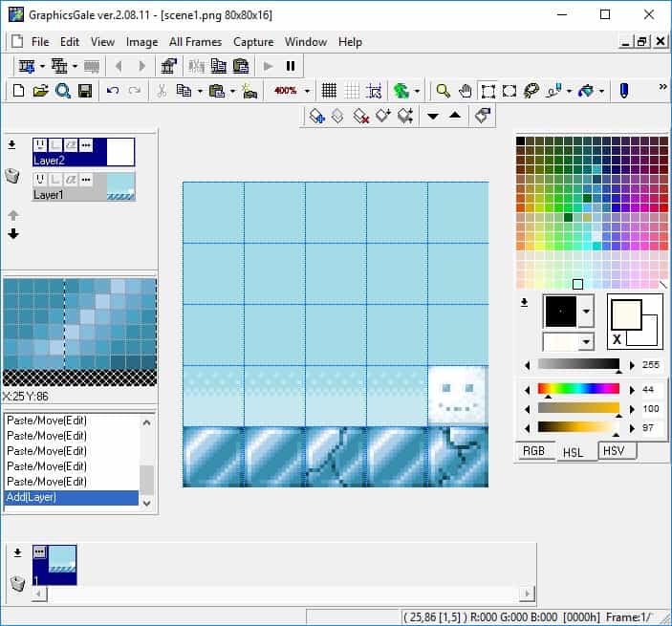The height and width of the screenshot is (626, 672).
Task: Toggle Layer1 transparency L button
Action: [x=55, y=180]
